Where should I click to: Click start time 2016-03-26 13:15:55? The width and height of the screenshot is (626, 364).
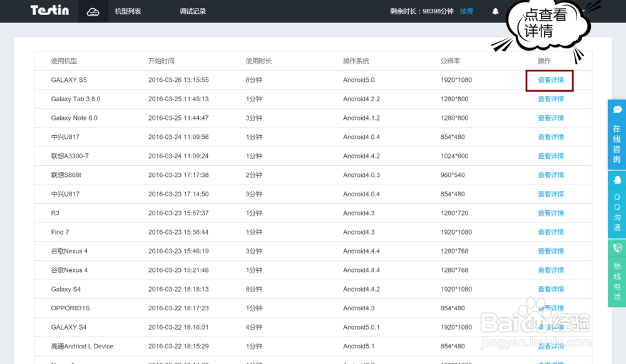(178, 79)
